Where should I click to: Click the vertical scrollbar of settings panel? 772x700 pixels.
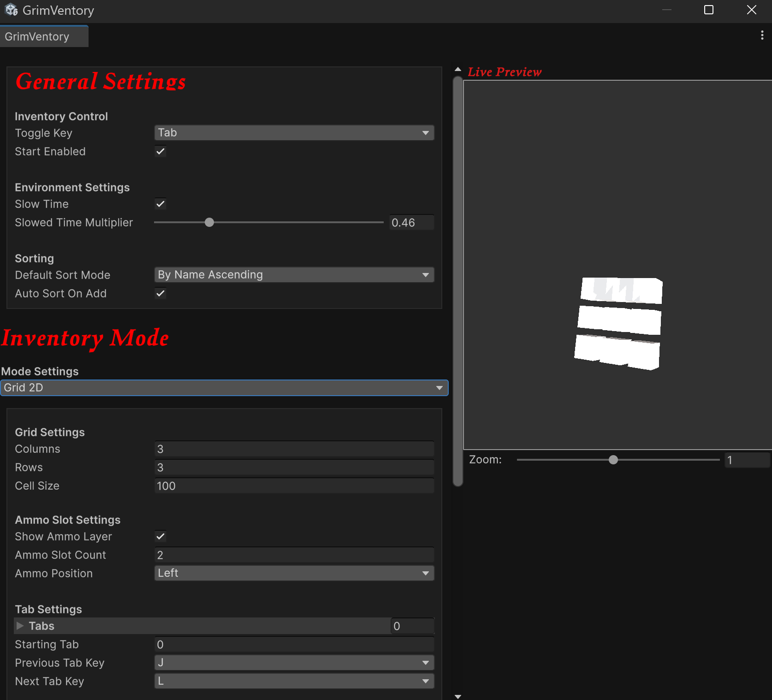pyautogui.click(x=458, y=281)
